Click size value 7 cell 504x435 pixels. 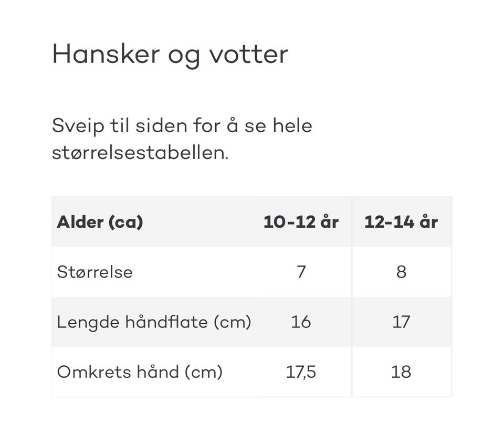click(x=301, y=272)
